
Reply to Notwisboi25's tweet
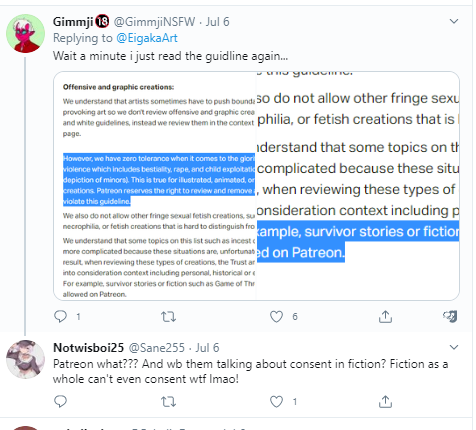click(60, 401)
